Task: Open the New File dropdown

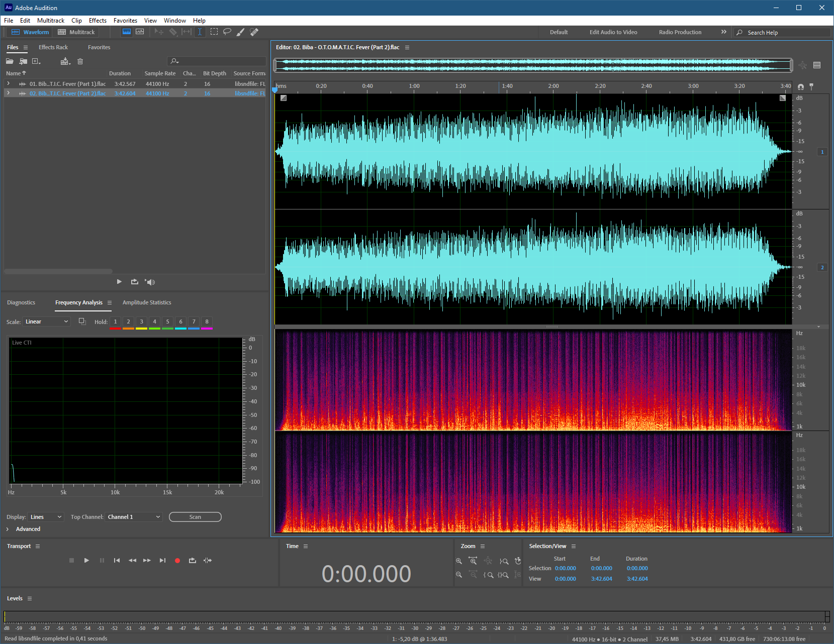Action: point(36,61)
